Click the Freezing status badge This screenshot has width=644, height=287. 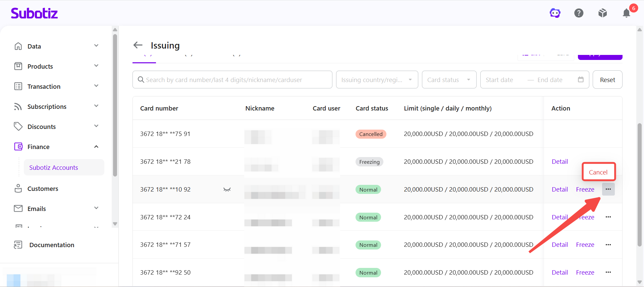click(369, 162)
